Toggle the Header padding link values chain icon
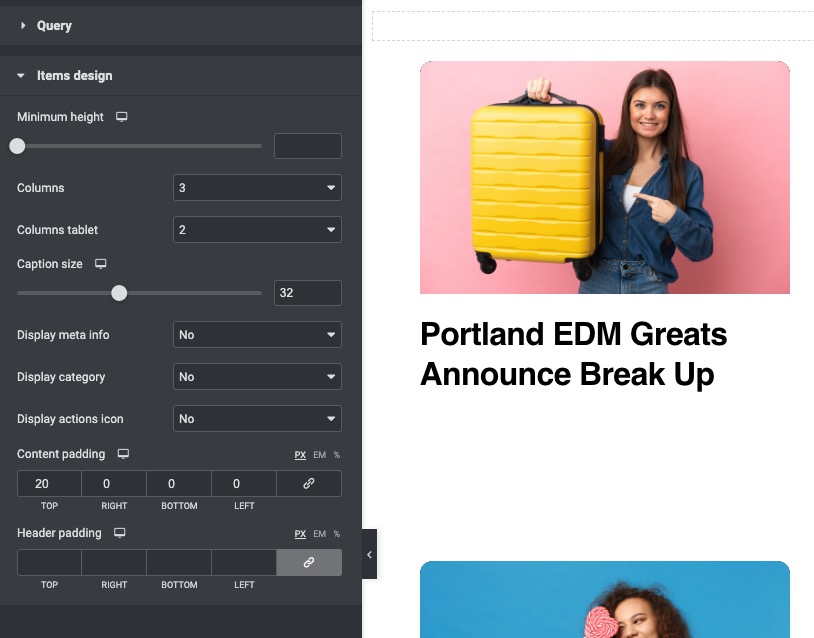This screenshot has height=638, width=814. (x=308, y=562)
